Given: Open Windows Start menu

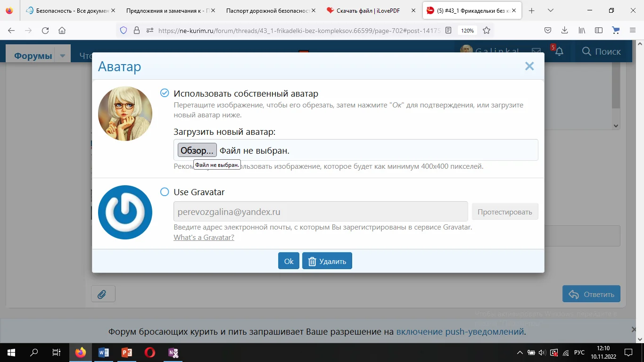Looking at the screenshot, I should (11, 352).
